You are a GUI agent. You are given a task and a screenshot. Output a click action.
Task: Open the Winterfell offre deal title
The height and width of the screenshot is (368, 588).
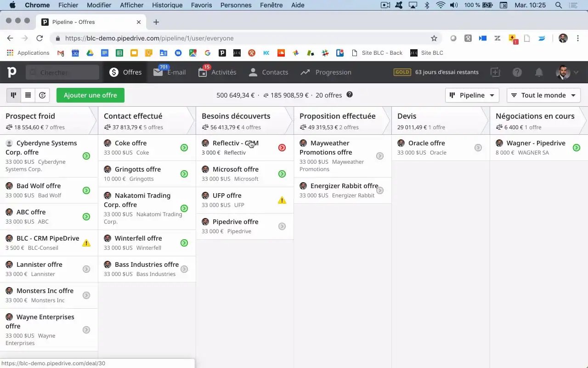pyautogui.click(x=138, y=238)
